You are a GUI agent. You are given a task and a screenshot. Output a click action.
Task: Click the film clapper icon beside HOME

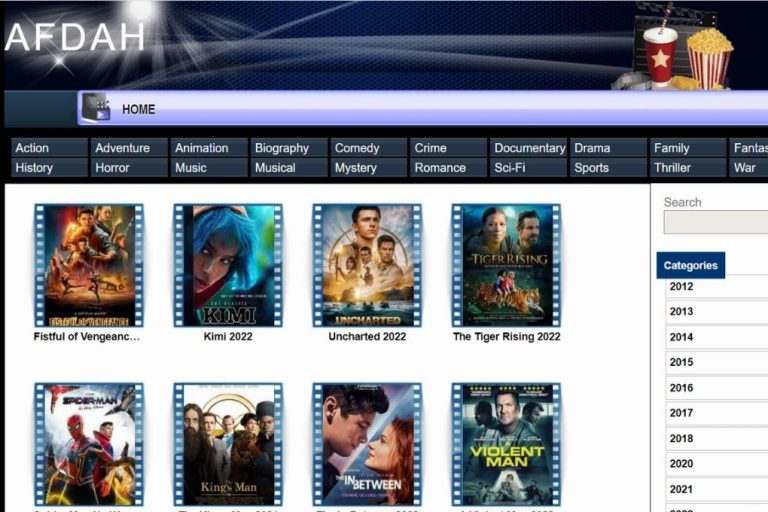[x=96, y=108]
